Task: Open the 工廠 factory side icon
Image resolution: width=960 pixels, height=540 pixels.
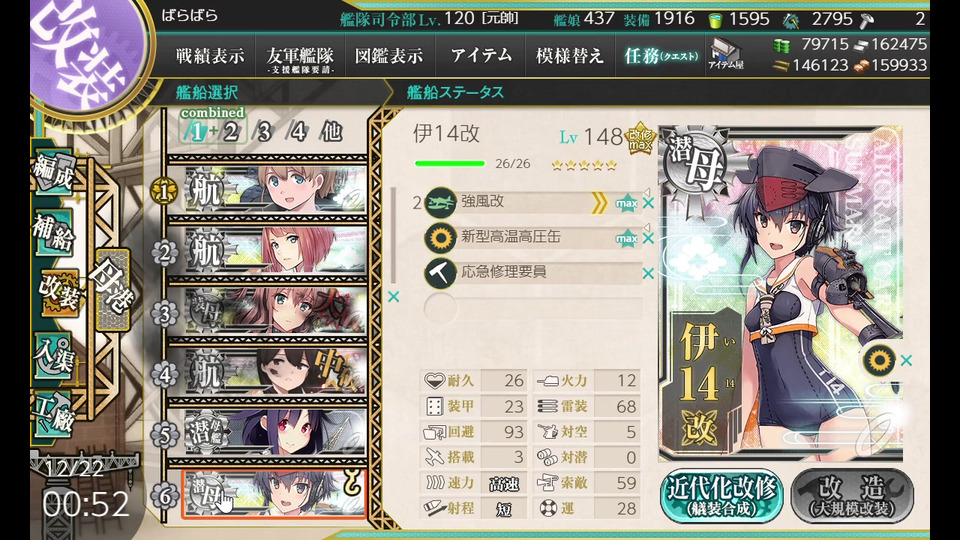Action: click(55, 415)
